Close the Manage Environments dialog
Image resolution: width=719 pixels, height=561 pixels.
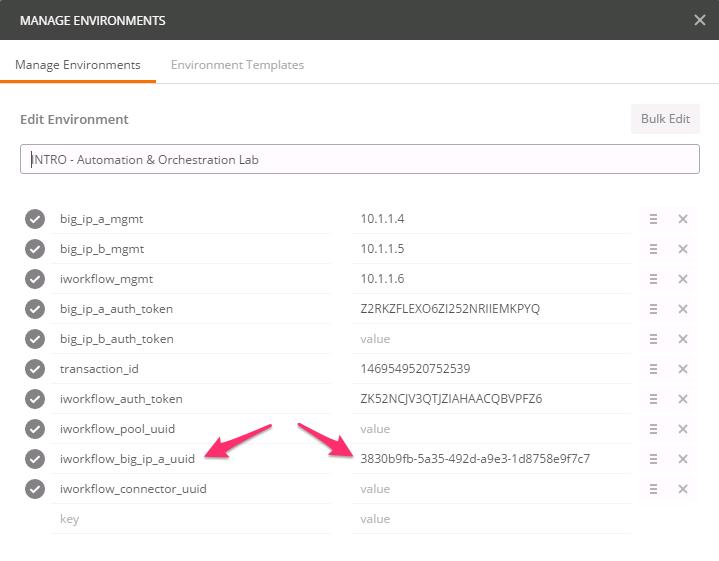coord(700,20)
